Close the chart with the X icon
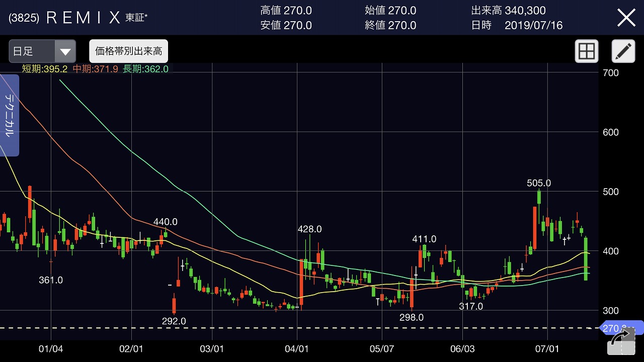Image resolution: width=644 pixels, height=362 pixels. pos(626,18)
